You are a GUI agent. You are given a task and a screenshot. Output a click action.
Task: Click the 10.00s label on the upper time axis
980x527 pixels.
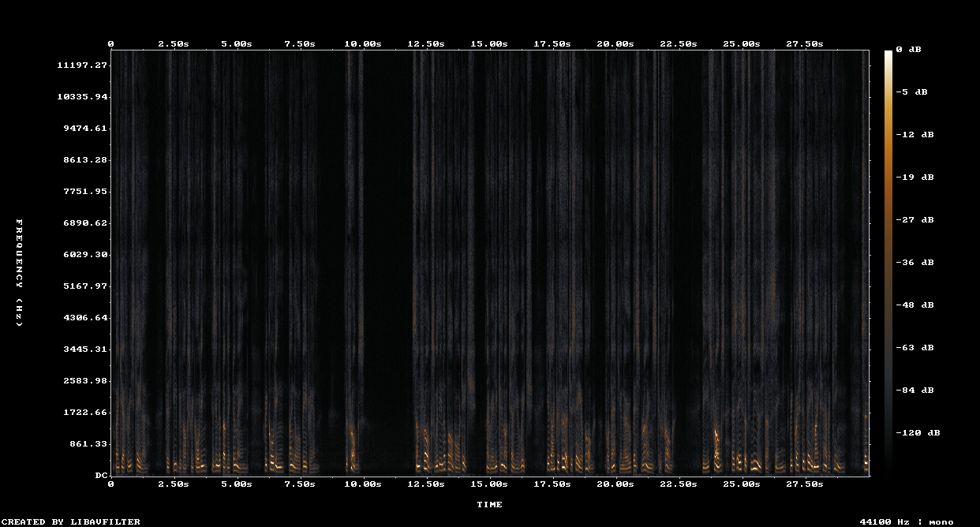(x=363, y=44)
